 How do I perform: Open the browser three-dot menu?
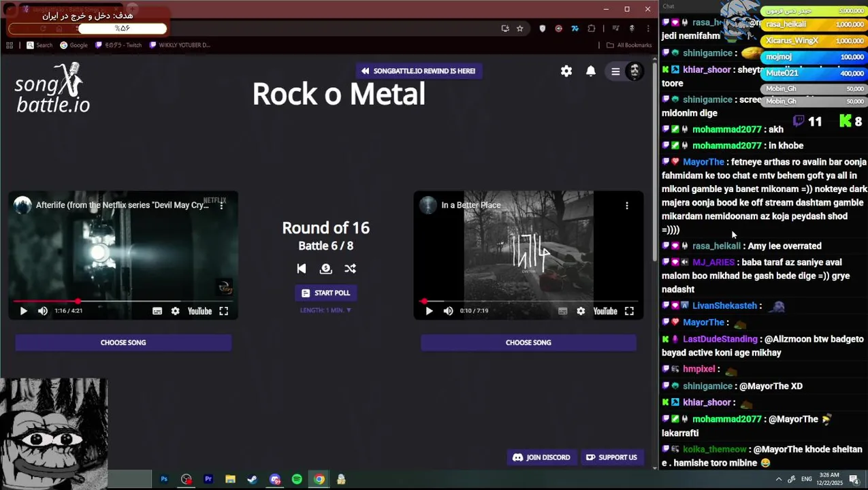click(x=647, y=29)
